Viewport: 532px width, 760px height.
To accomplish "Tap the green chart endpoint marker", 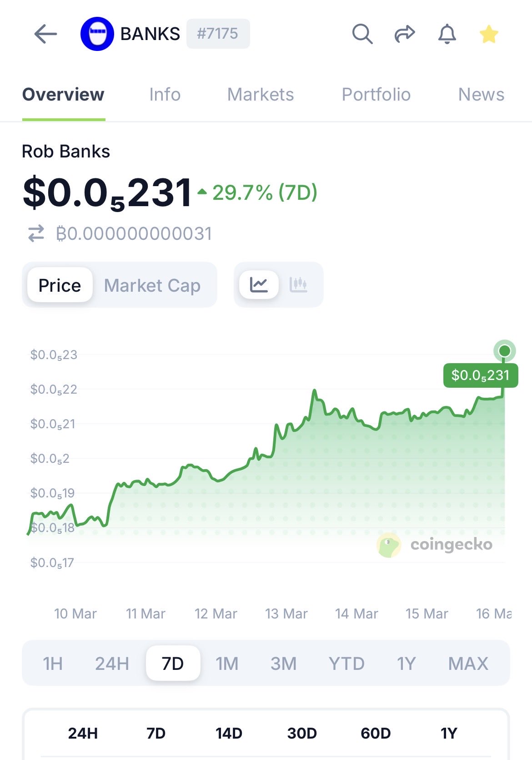I will 504,351.
